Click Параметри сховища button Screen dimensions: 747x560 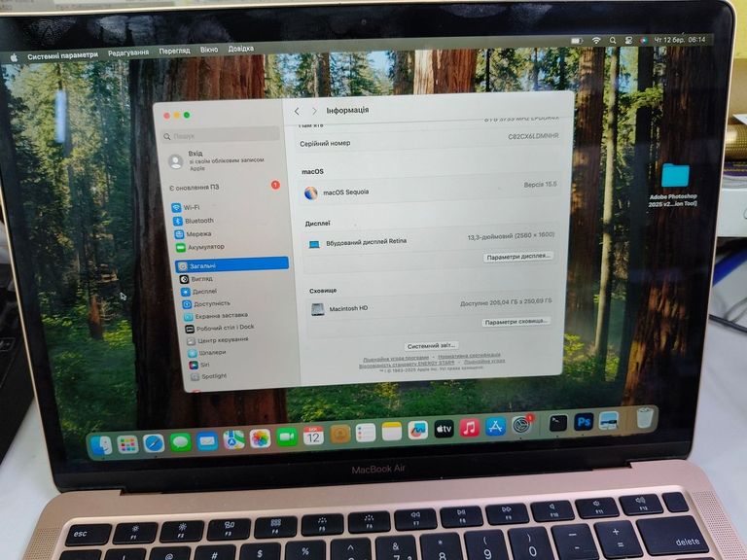(516, 322)
